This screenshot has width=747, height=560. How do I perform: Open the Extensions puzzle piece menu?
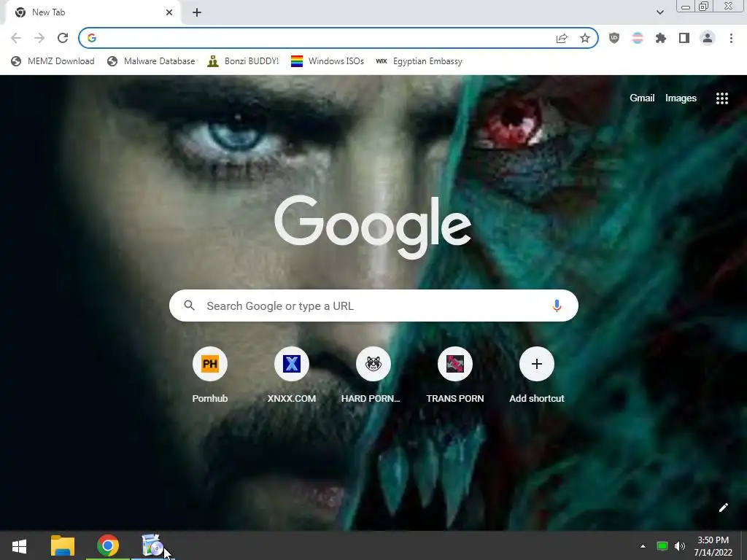click(x=661, y=38)
